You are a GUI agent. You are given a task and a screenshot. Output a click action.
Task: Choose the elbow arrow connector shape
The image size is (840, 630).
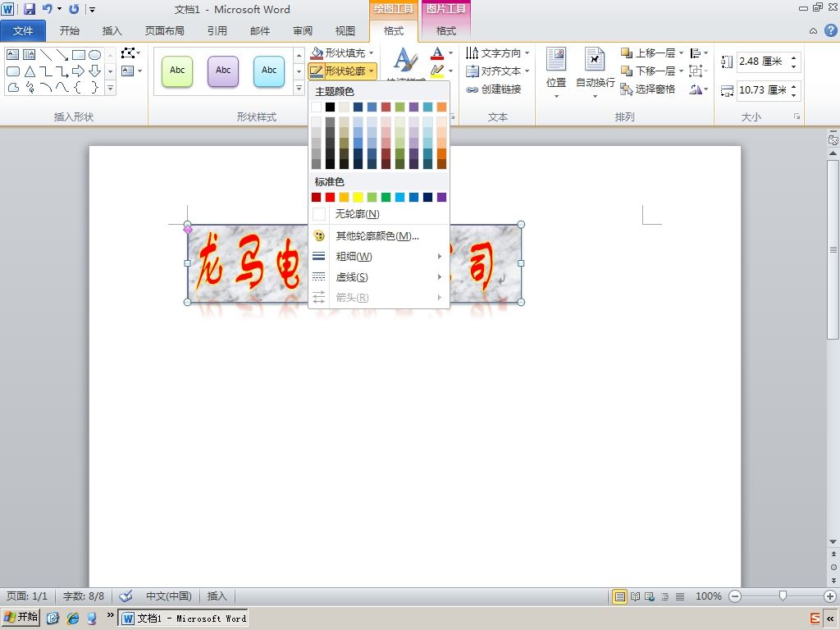[62, 71]
